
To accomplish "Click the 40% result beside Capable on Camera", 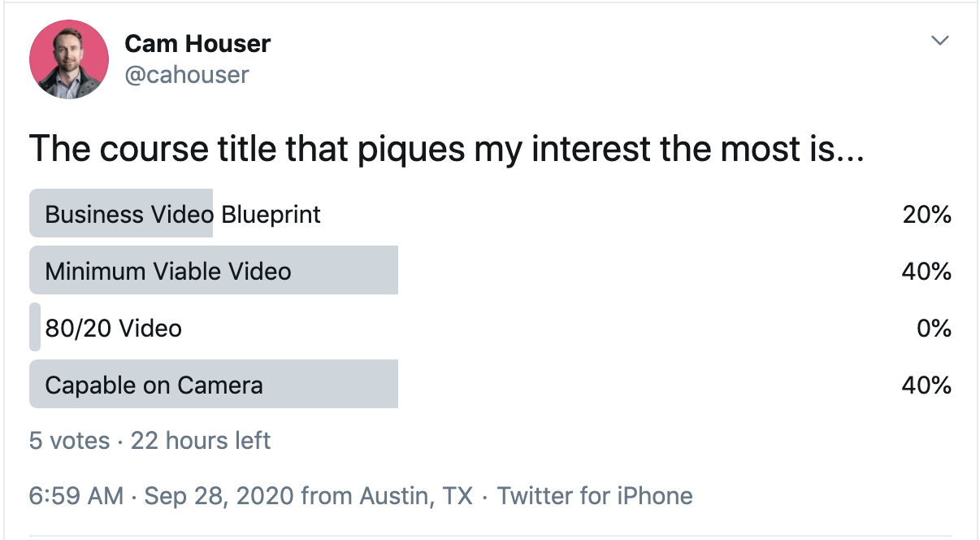I will point(926,385).
